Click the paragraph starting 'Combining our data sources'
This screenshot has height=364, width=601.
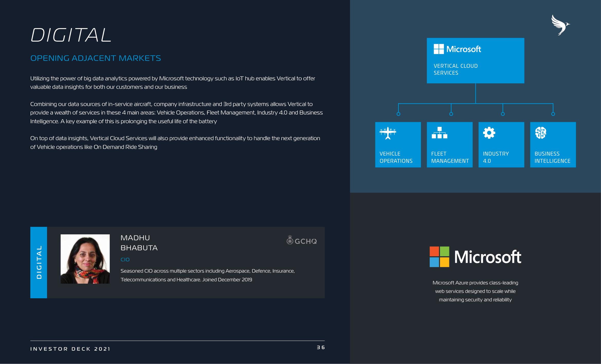[x=177, y=113]
